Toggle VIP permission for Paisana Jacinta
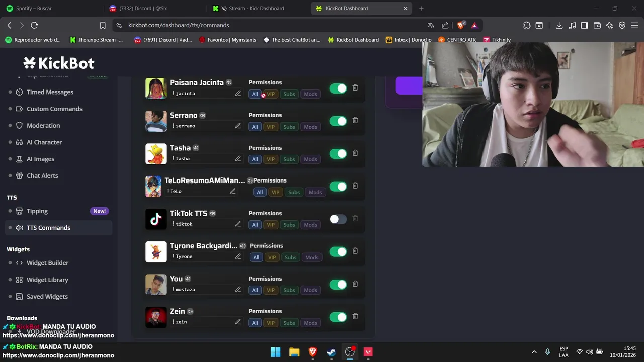 [271, 94]
